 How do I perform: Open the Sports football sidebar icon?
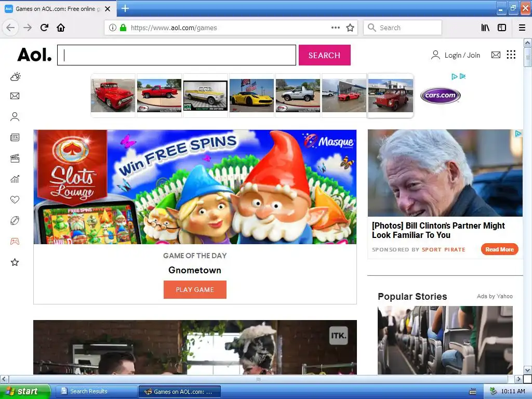pos(15,220)
